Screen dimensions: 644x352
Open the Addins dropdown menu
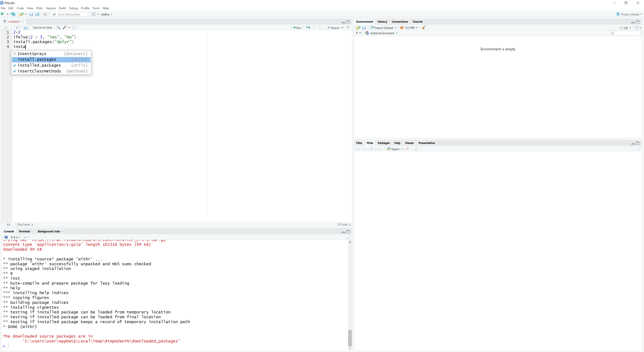point(106,14)
